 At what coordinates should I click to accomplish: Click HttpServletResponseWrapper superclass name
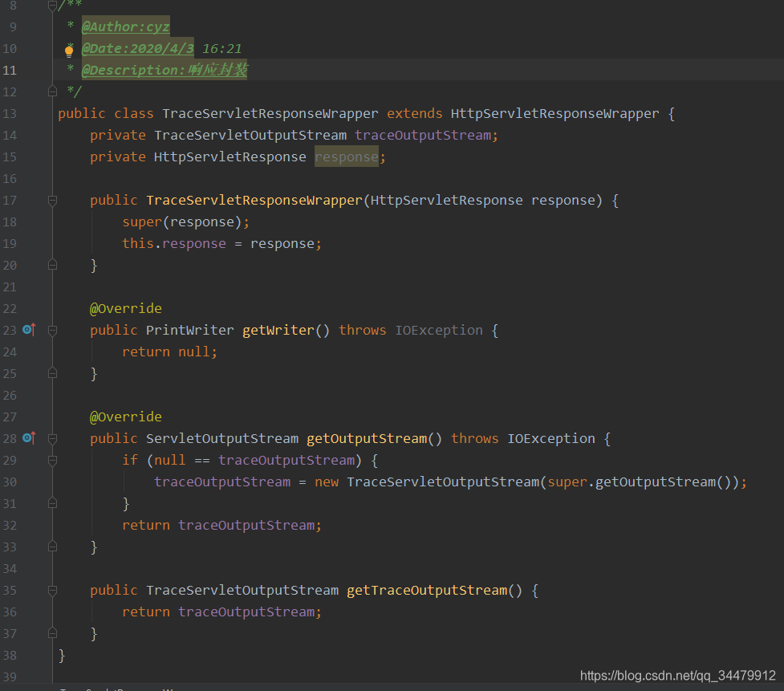pos(555,113)
